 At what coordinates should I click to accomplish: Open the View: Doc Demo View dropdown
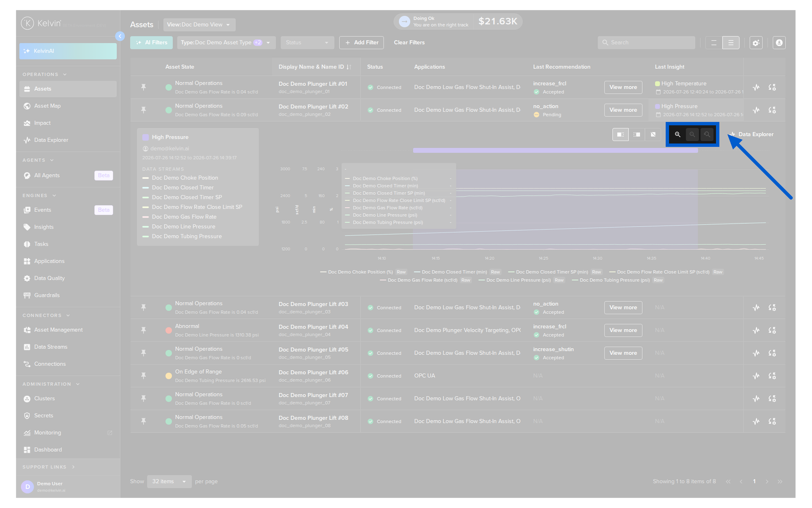pos(199,25)
